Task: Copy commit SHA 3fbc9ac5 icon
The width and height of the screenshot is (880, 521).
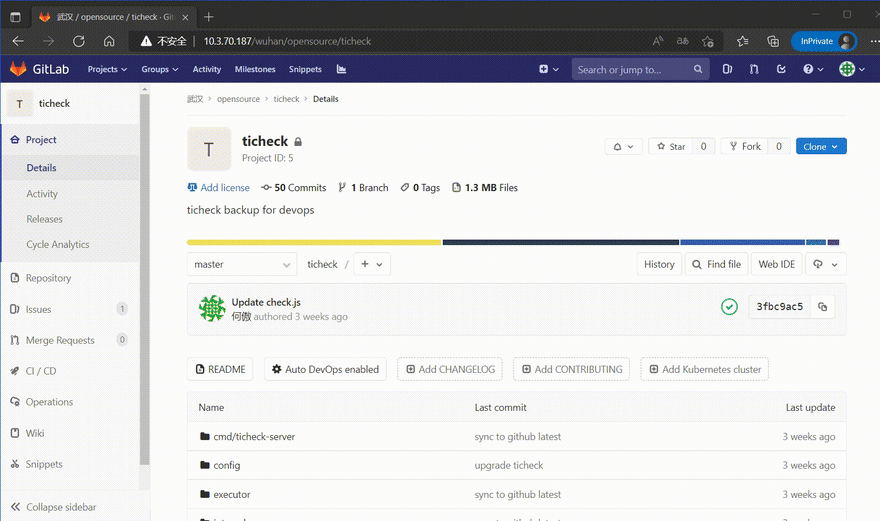Action: [x=822, y=307]
